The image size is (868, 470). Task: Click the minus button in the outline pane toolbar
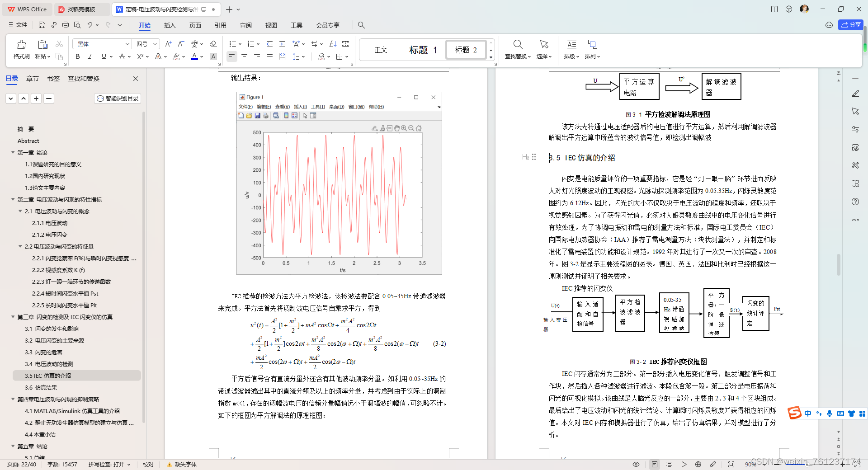(49, 98)
